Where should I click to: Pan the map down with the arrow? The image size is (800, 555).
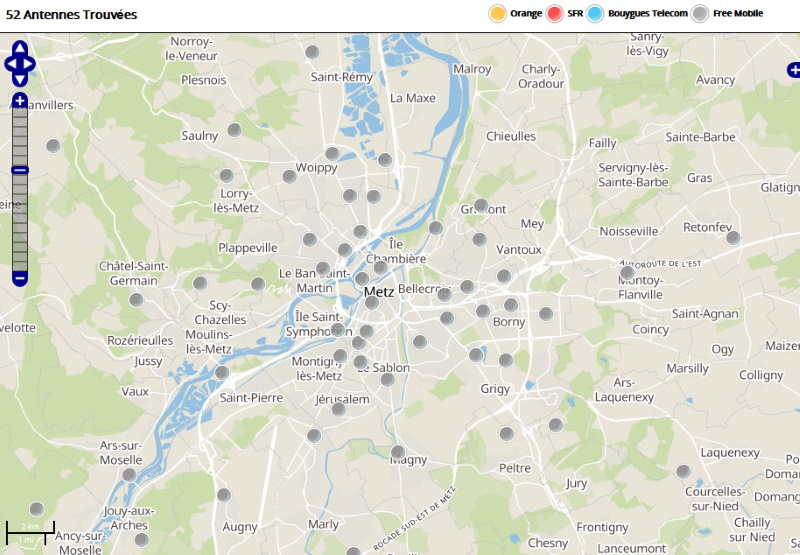coord(20,79)
